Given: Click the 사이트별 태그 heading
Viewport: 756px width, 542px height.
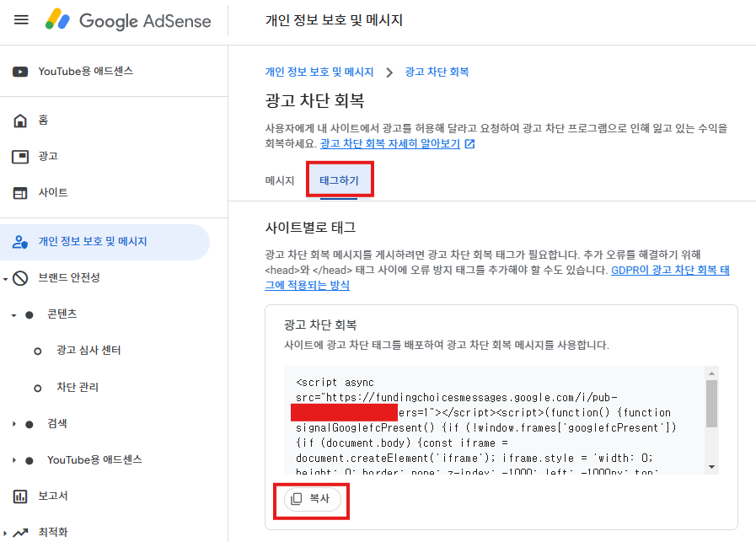Looking at the screenshot, I should pyautogui.click(x=310, y=227).
